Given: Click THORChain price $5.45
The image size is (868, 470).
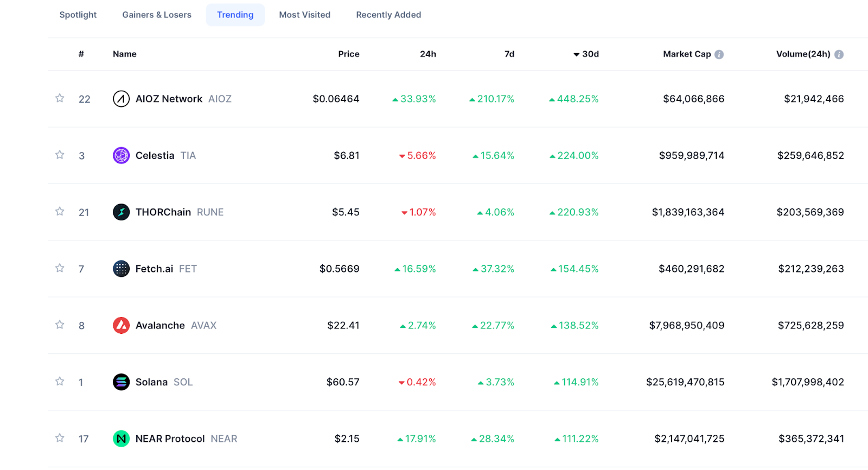Looking at the screenshot, I should click(346, 212).
